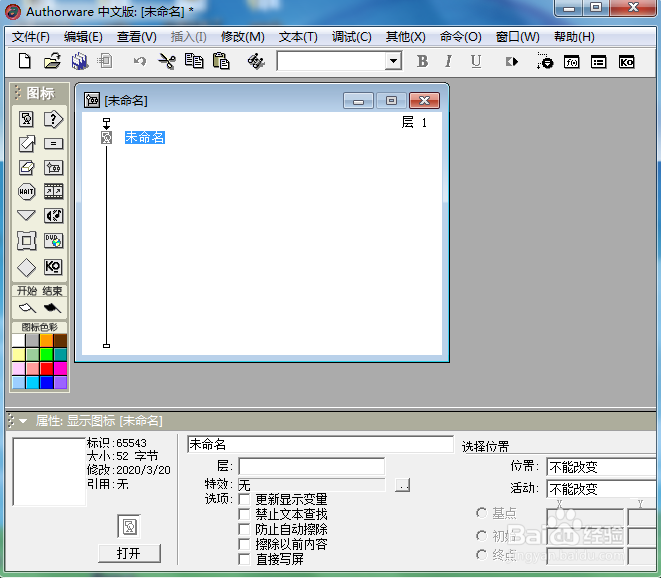Open the Control Panel toolbar icon
Image resolution: width=661 pixels, height=578 pixels.
tap(544, 62)
